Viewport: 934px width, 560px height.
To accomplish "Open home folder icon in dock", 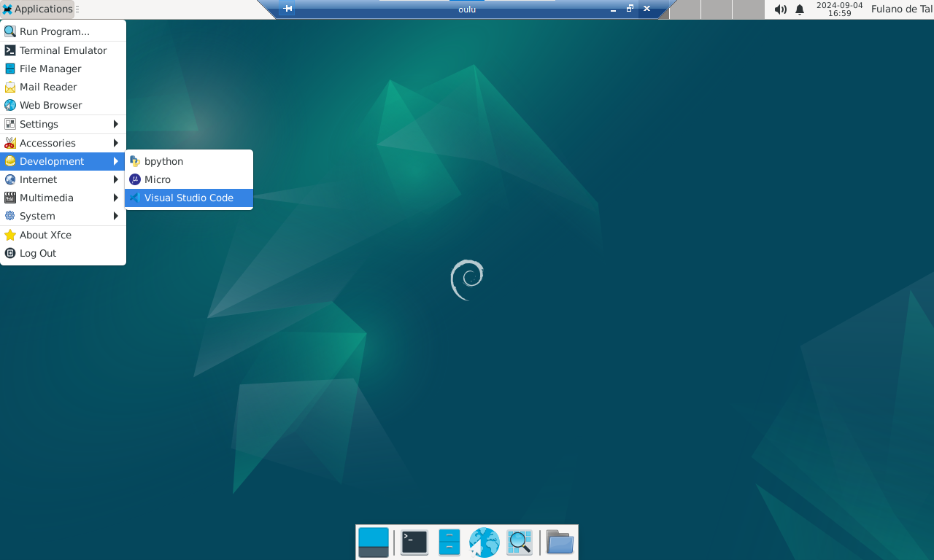I will tap(560, 542).
